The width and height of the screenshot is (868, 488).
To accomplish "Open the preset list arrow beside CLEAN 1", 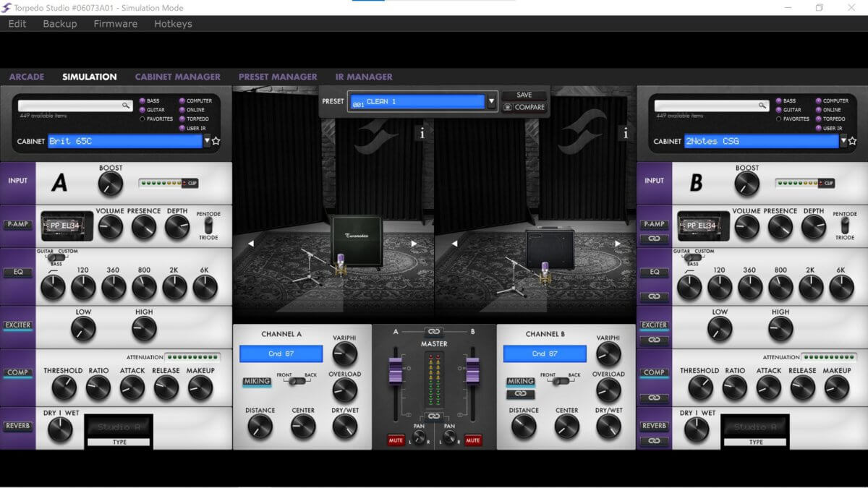I will tap(491, 101).
